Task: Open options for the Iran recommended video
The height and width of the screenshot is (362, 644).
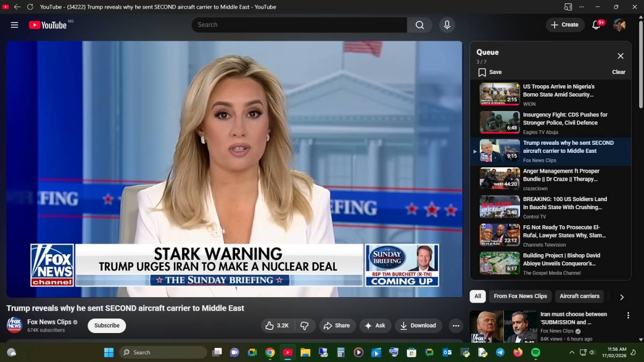Action: click(x=628, y=315)
